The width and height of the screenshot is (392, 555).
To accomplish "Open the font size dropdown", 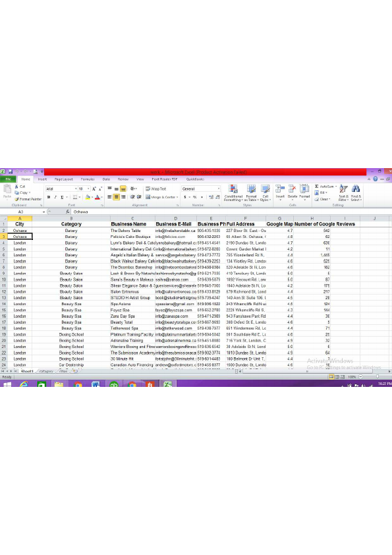I will tap(88, 189).
